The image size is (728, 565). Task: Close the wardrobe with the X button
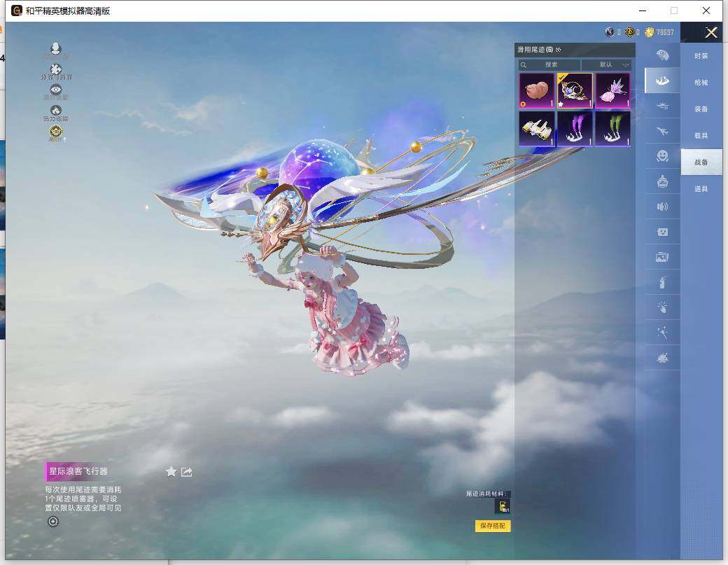pos(711,32)
